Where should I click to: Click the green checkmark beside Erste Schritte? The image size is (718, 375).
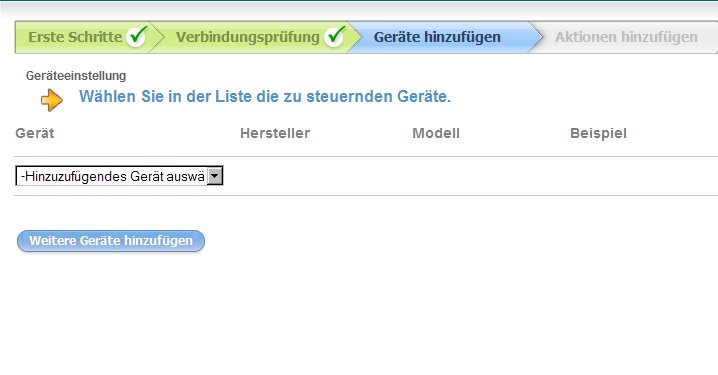[137, 37]
